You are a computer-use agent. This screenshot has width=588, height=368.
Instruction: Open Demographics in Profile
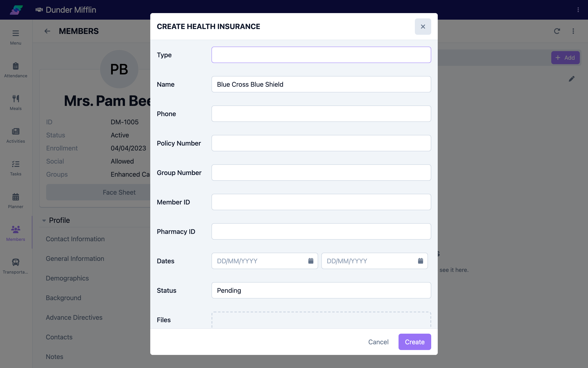coord(67,278)
